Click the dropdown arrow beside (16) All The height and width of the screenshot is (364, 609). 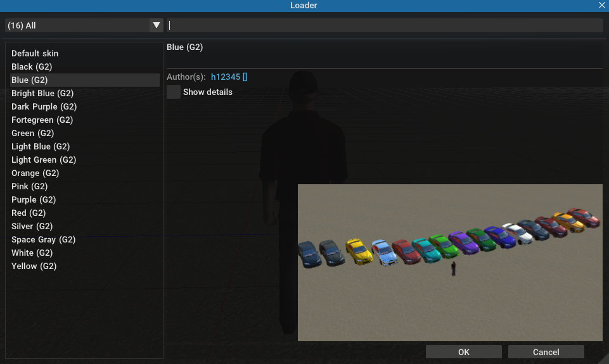156,25
